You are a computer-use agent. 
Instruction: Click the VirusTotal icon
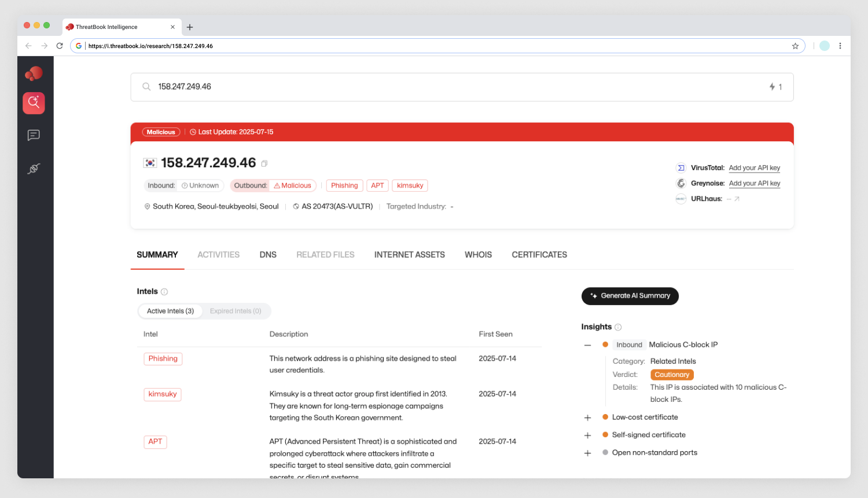click(681, 167)
